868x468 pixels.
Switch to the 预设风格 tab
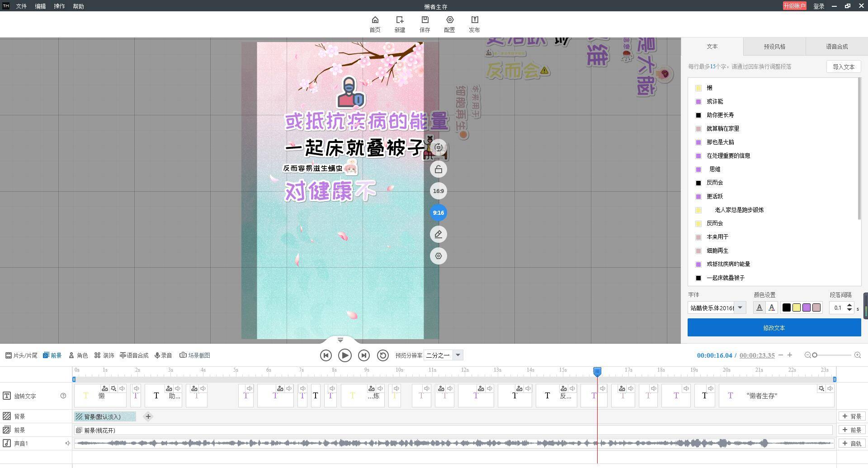click(774, 47)
